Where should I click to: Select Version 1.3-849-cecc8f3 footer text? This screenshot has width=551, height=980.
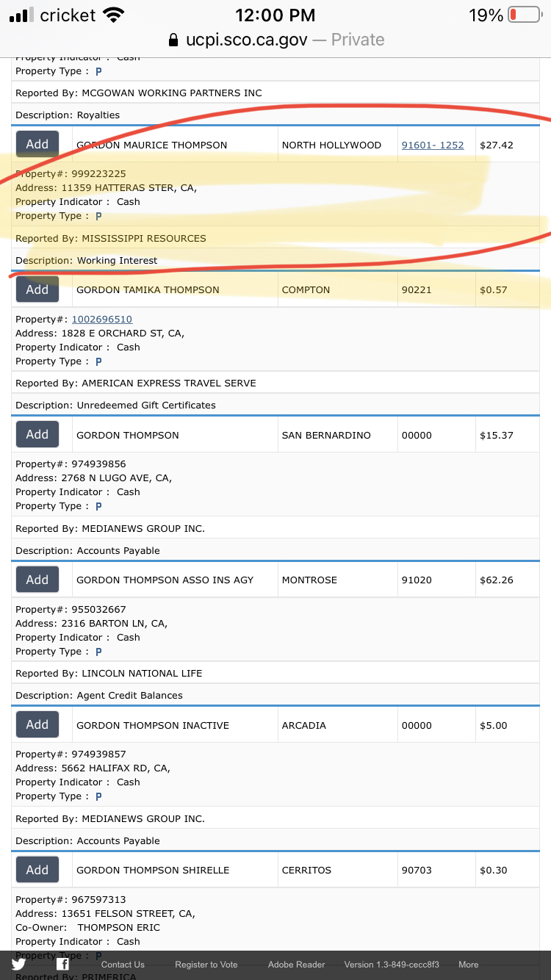pos(392,965)
